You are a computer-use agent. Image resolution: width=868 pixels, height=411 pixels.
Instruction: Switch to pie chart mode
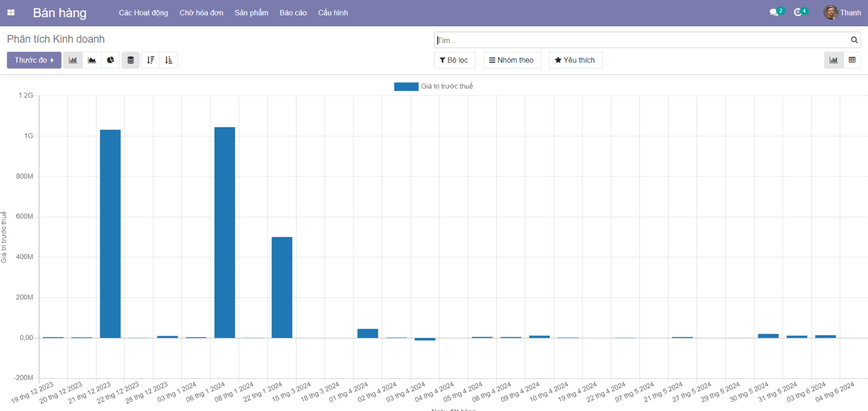click(x=111, y=60)
